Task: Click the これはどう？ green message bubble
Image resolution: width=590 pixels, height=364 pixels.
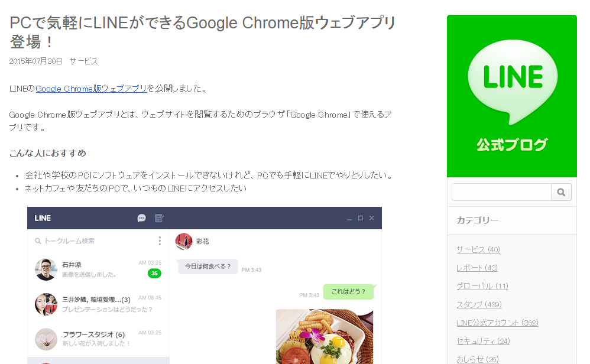Action: [348, 291]
